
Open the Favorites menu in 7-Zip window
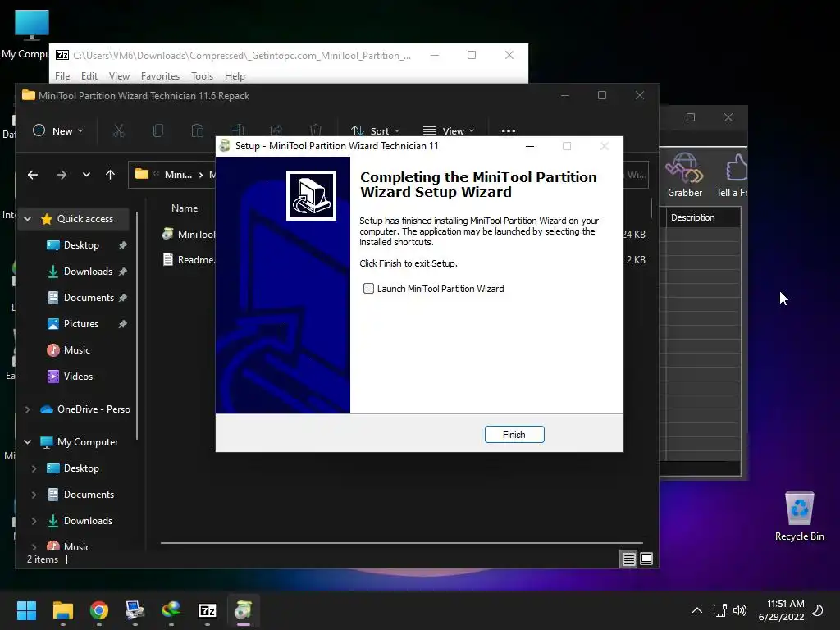160,76
